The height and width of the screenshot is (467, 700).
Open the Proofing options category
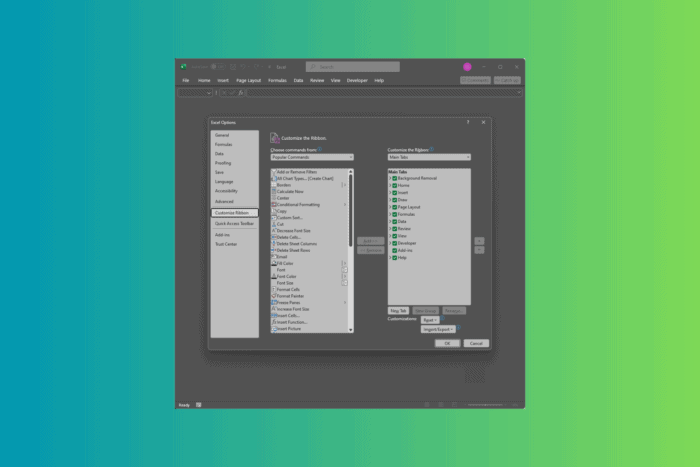tap(223, 163)
